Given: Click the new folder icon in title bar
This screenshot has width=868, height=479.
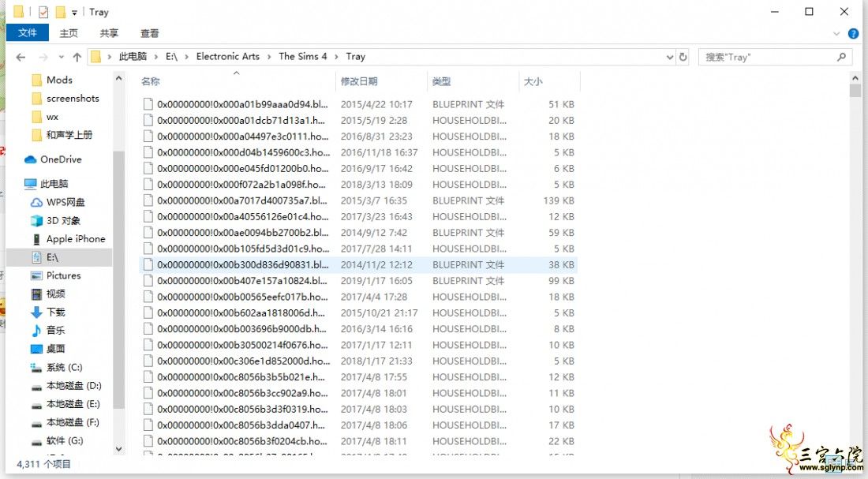Looking at the screenshot, I should (60, 12).
